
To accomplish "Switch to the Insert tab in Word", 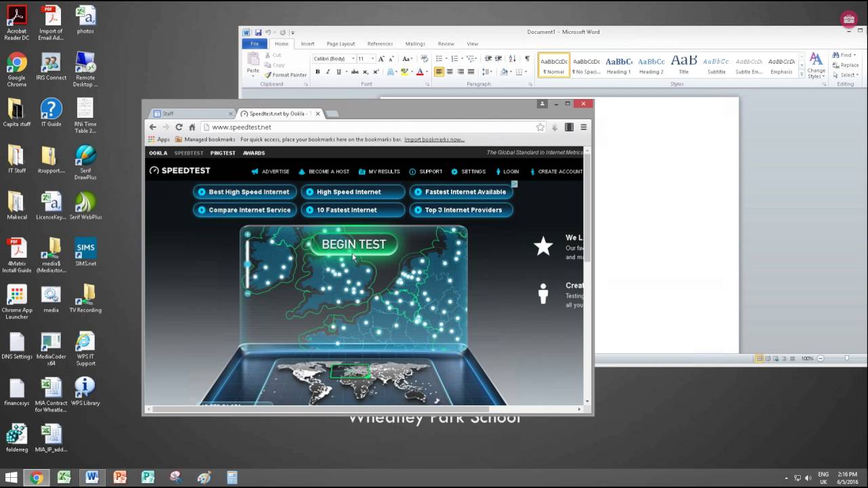I will pos(307,43).
